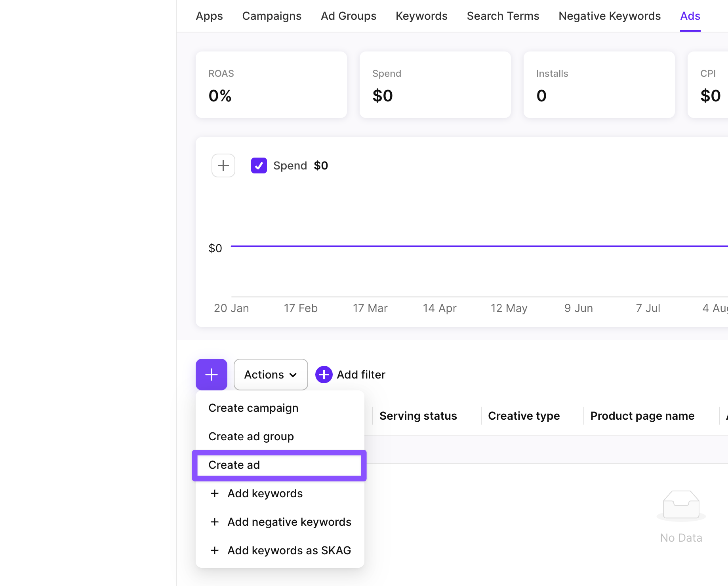Add a metric with chart plus icon
This screenshot has height=586, width=728.
tap(223, 166)
